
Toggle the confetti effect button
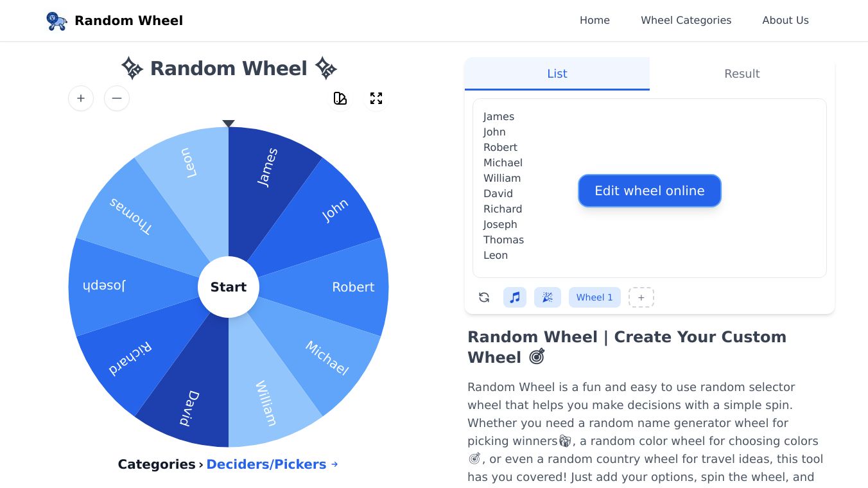click(x=548, y=297)
